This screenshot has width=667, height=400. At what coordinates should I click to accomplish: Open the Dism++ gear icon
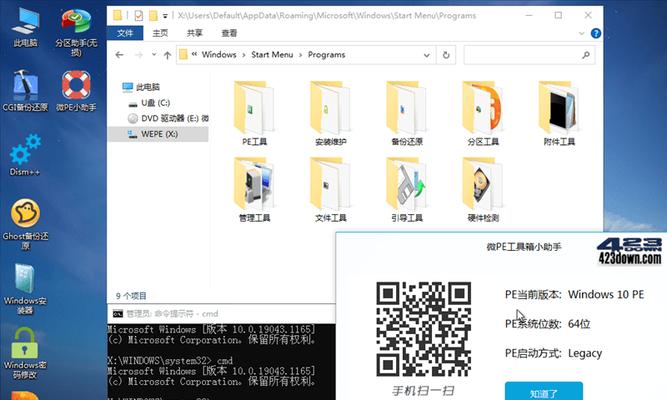pos(25,155)
